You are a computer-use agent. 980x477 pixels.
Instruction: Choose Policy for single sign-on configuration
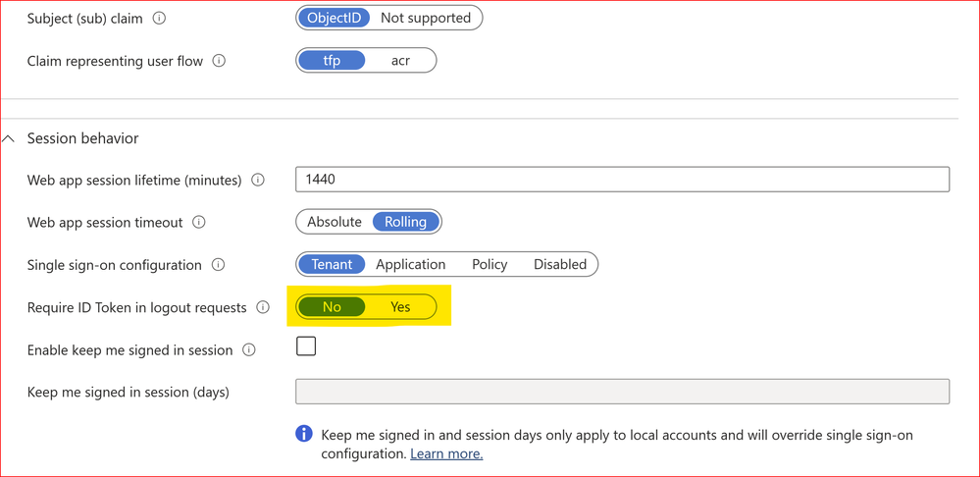coord(490,264)
